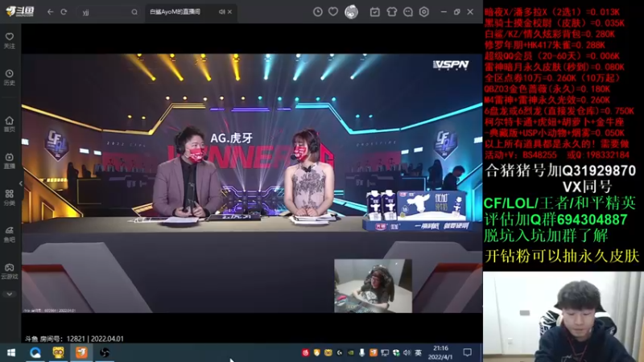Open the 鱼吧 sidebar item
Screen dimensions: 644x362
click(10, 234)
